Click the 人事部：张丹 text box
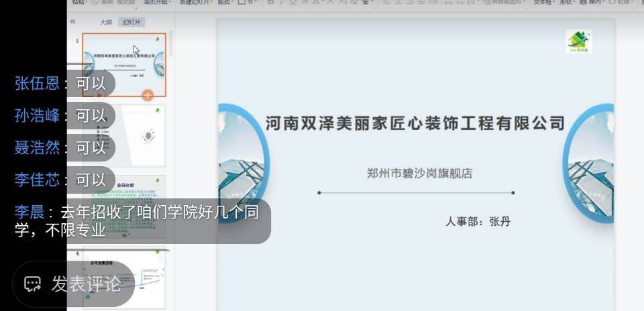Screen dimensions: 644x311 click(x=477, y=221)
